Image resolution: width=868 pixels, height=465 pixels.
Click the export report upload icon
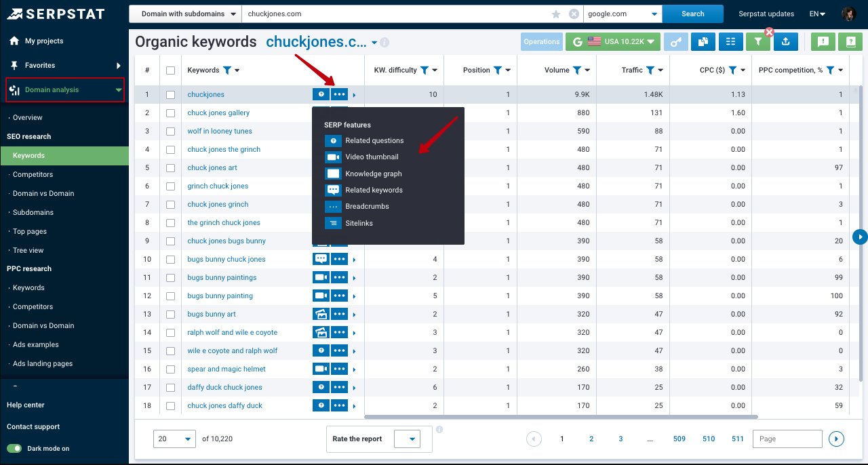pyautogui.click(x=785, y=41)
